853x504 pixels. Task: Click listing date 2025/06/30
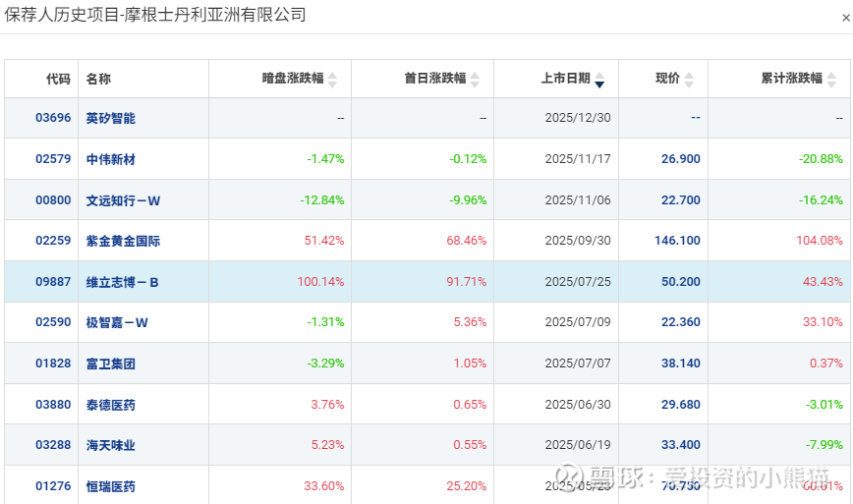(x=578, y=405)
